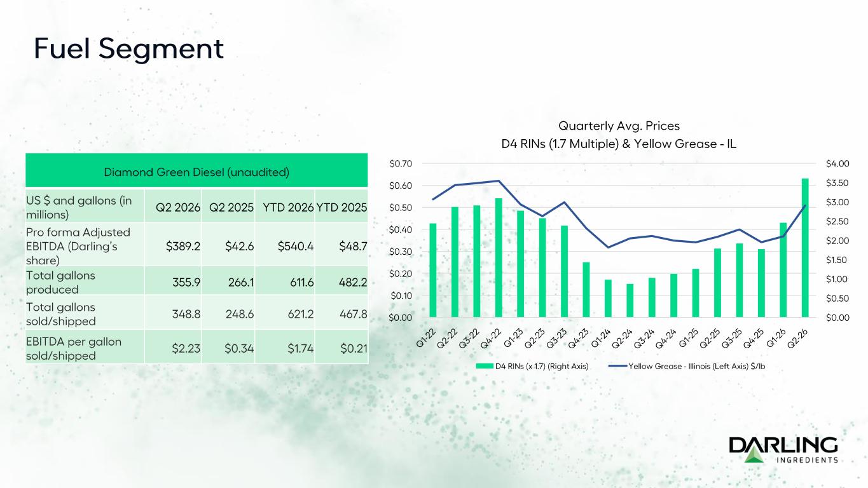Click the 'Q2 2025' column header

coord(232,207)
